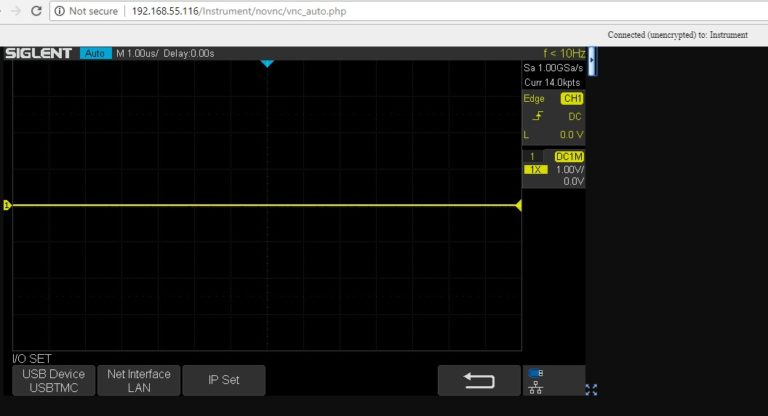Click the browser reload icon
The height and width of the screenshot is (416, 768).
click(35, 11)
